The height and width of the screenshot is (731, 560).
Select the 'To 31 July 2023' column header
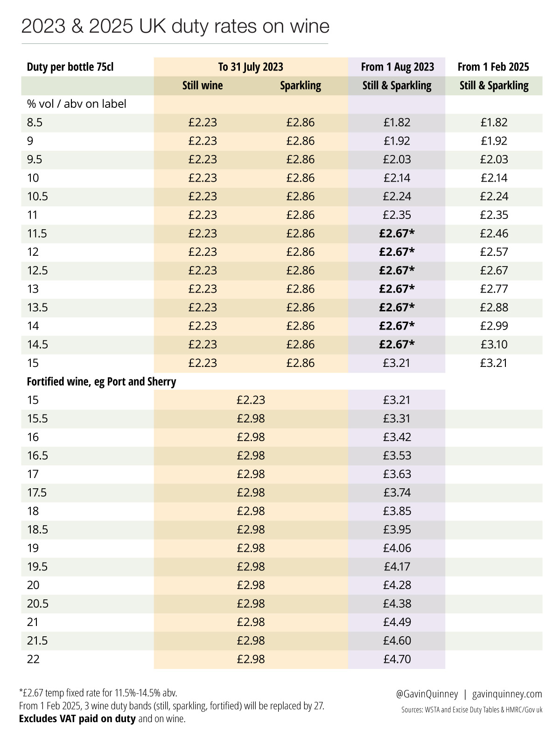pyautogui.click(x=251, y=67)
